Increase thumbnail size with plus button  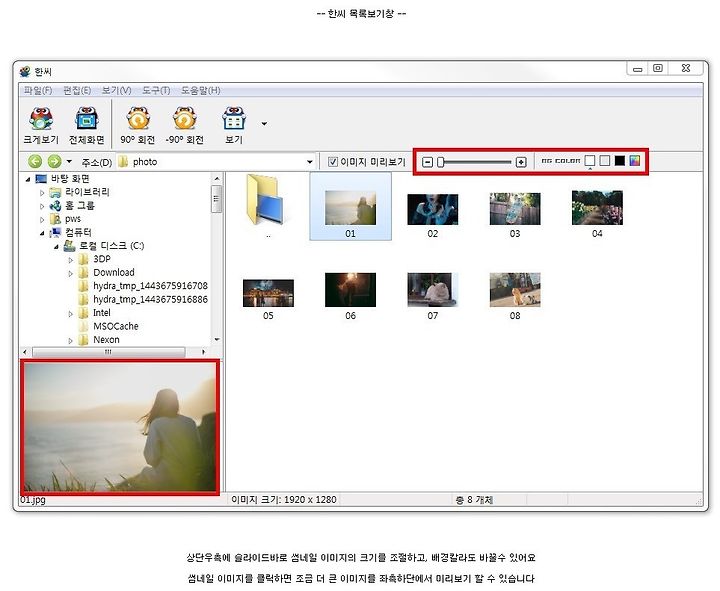(521, 162)
